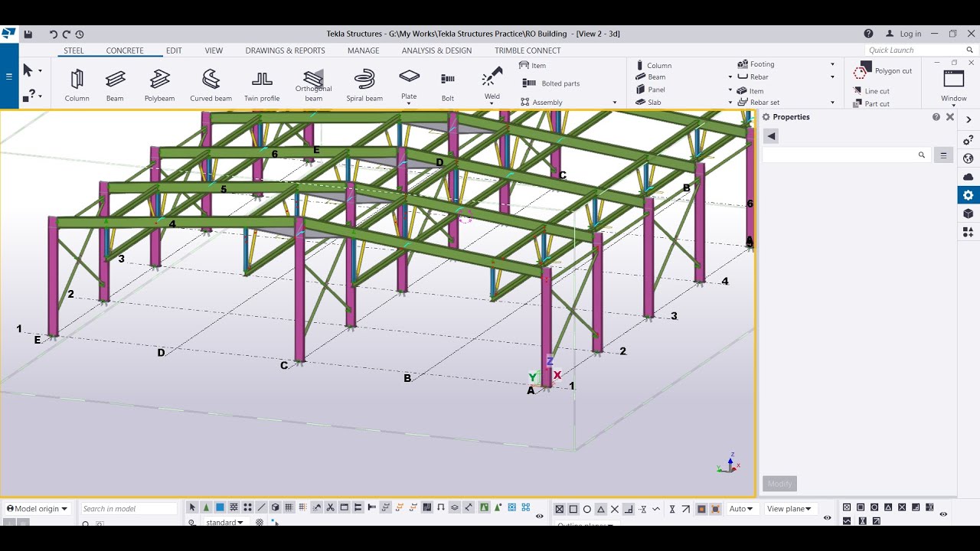
Task: Toggle Snap to center points circle switch
Action: click(x=587, y=509)
